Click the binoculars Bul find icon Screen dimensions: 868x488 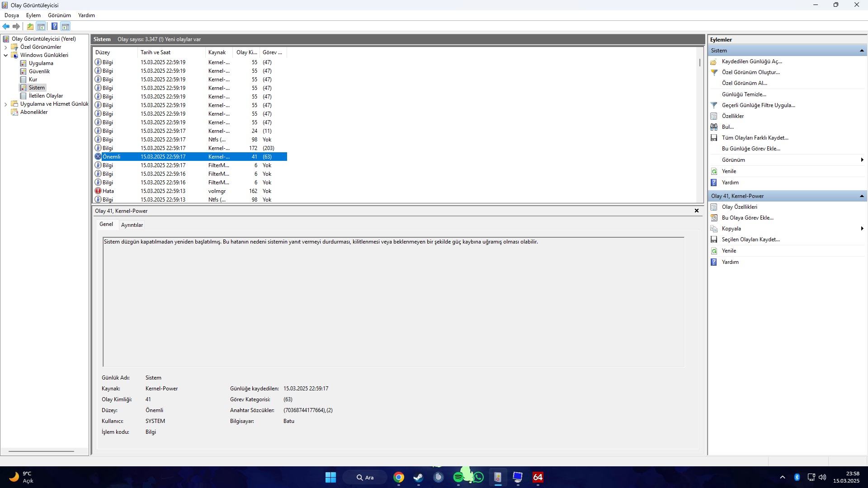tap(714, 127)
